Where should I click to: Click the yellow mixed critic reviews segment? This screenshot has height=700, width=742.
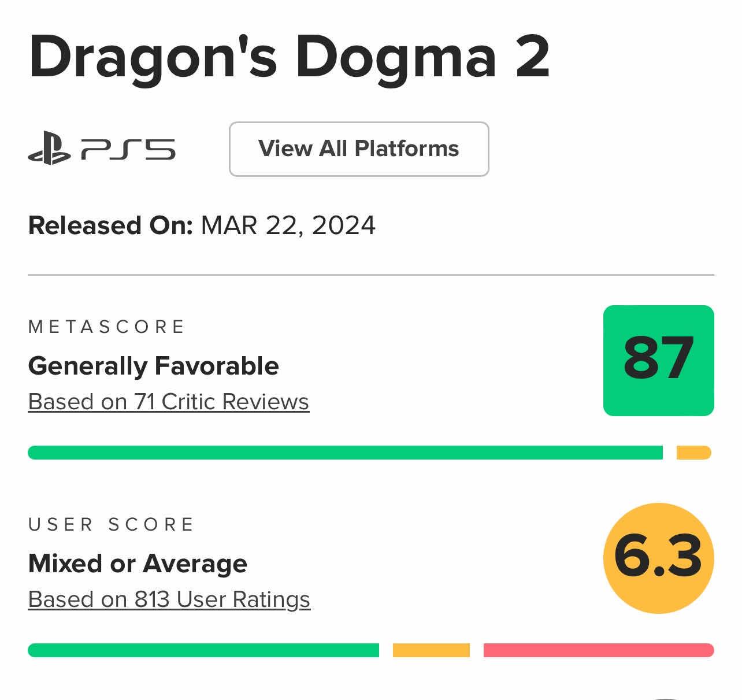pyautogui.click(x=693, y=453)
